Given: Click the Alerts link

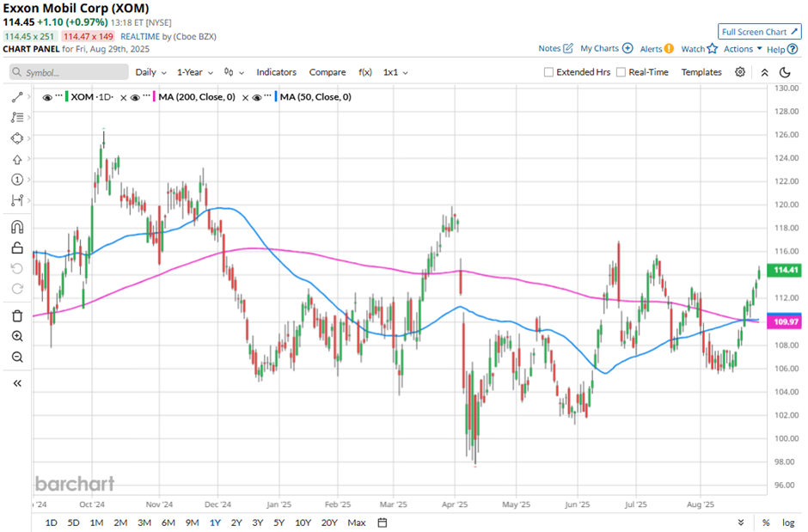Looking at the screenshot, I should click(x=651, y=49).
